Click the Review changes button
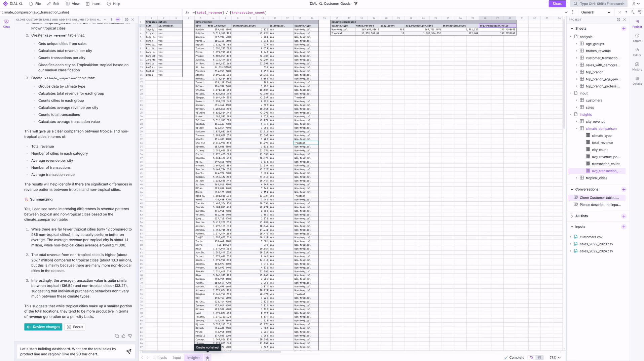Image resolution: width=644 pixels, height=361 pixels. tap(43, 327)
